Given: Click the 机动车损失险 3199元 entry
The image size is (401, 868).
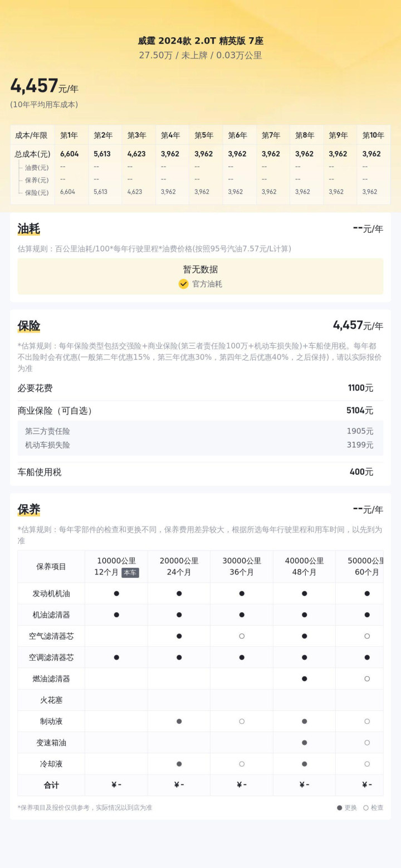Looking at the screenshot, I should click(200, 445).
